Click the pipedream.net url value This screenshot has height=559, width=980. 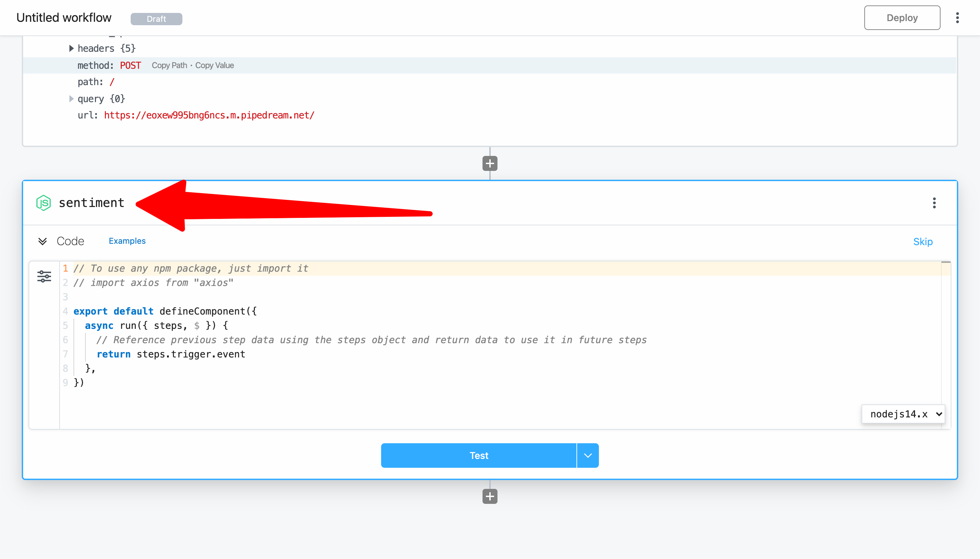(209, 115)
